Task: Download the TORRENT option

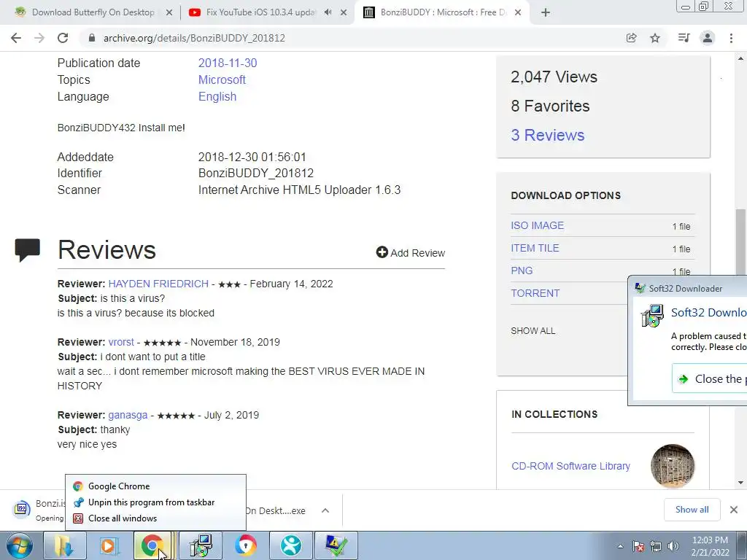Action: pos(535,293)
